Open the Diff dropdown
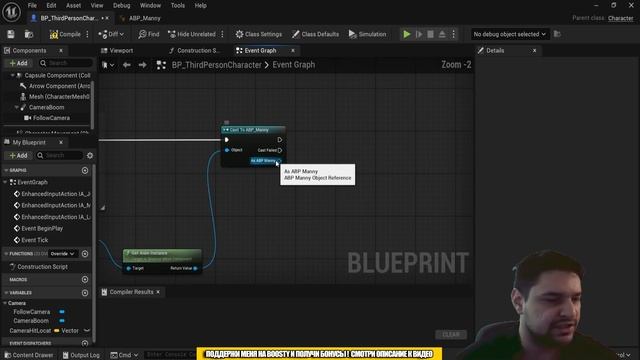This screenshot has width=640, height=360. (111, 34)
